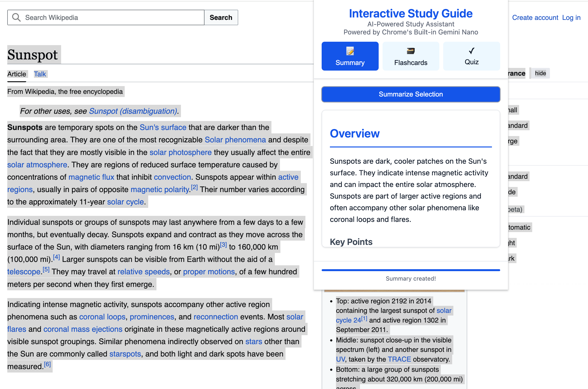Viewport: 588px width, 389px height.
Task: Click the Summary notepad icon
Action: point(350,51)
